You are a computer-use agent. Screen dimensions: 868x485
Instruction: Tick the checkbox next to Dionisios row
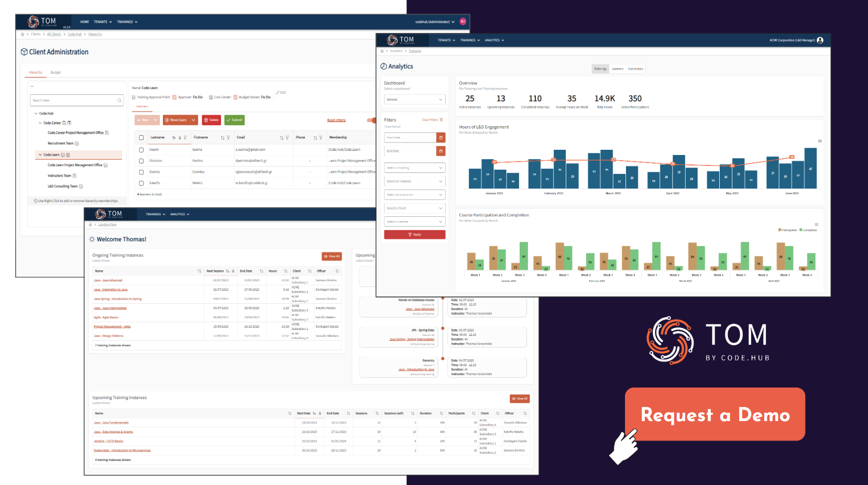point(141,161)
